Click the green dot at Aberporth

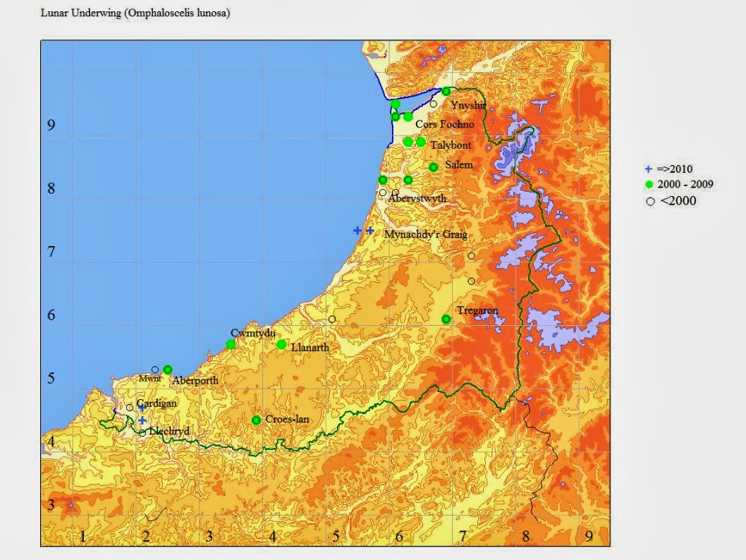coord(166,369)
